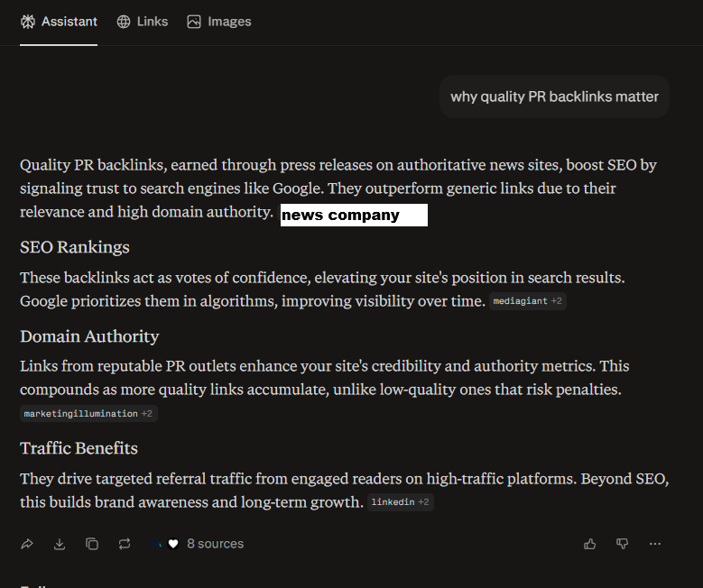Image resolution: width=703 pixels, height=588 pixels.
Task: Click the mediagiant source citation
Action: click(x=520, y=301)
